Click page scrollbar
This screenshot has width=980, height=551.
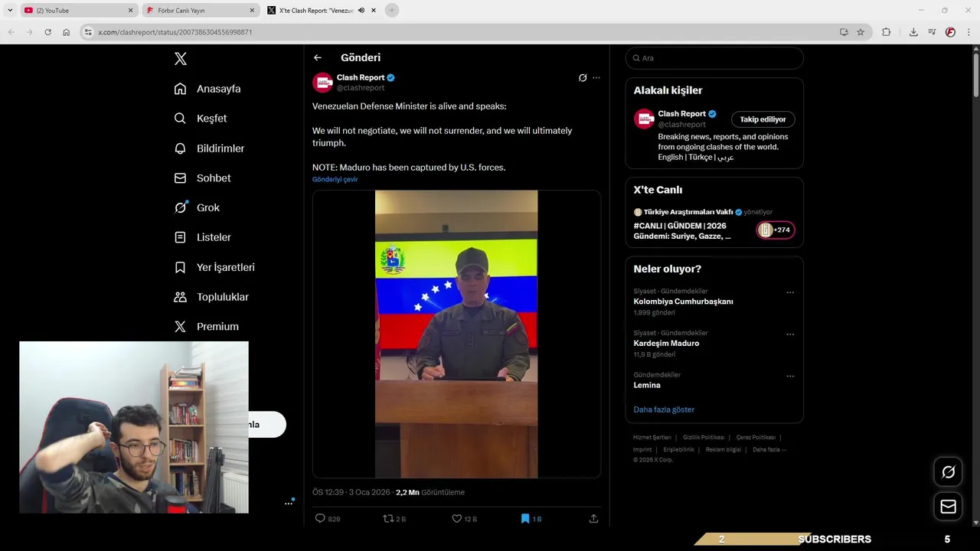(975, 77)
